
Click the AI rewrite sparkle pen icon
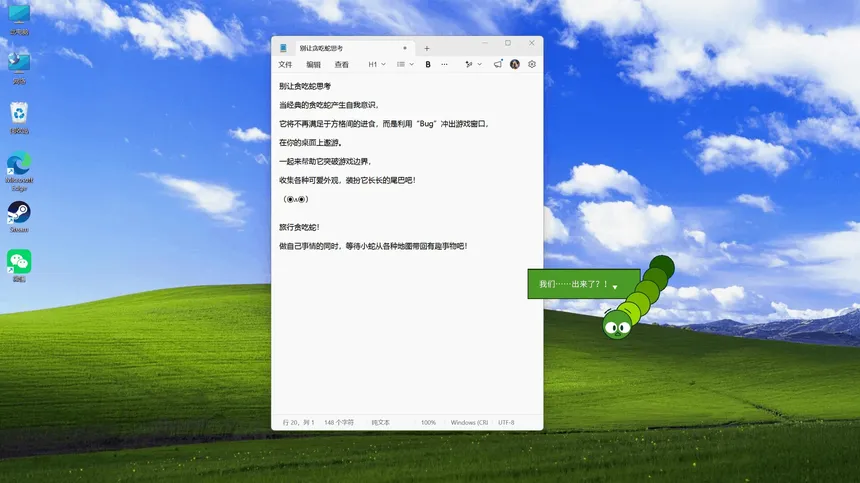(468, 65)
